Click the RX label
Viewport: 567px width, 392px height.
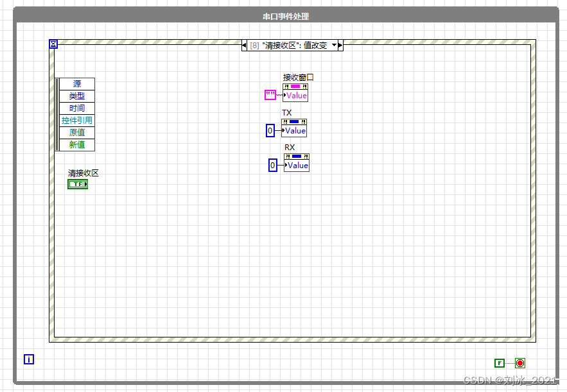[290, 148]
